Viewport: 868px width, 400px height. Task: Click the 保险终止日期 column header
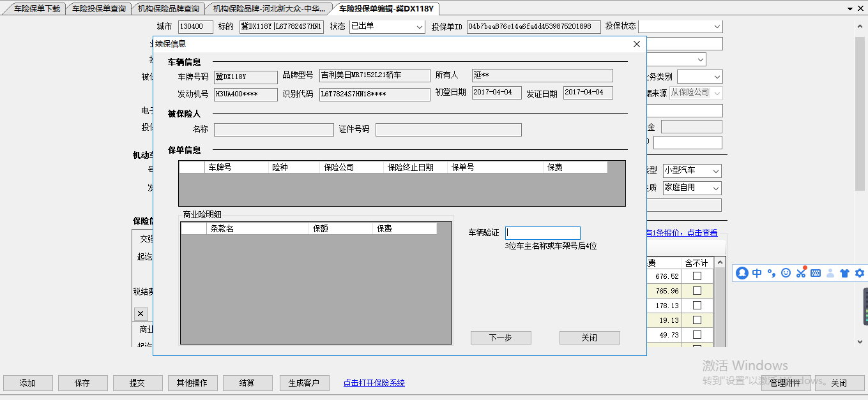click(416, 167)
